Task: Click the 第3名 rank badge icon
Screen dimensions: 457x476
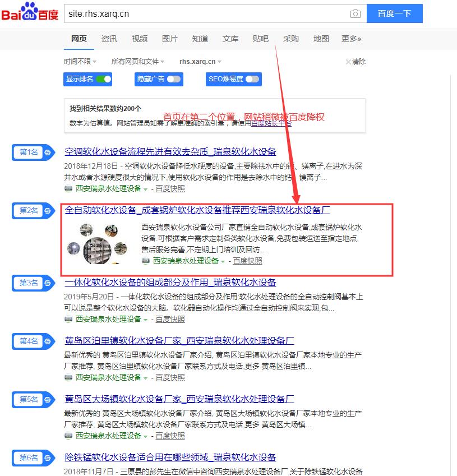Action: coord(33,283)
